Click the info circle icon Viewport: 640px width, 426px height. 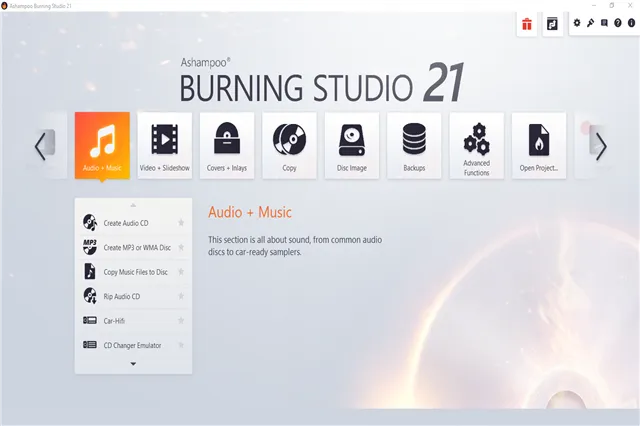[631, 23]
